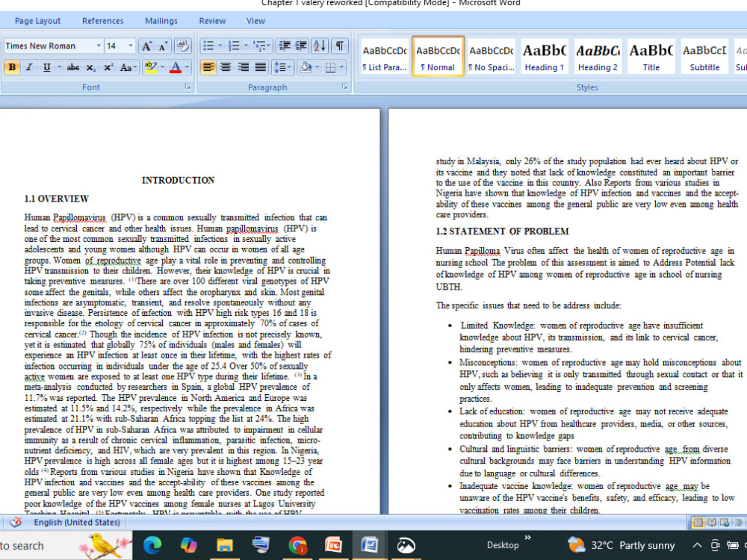
Task: Open the References tab
Action: (x=102, y=21)
